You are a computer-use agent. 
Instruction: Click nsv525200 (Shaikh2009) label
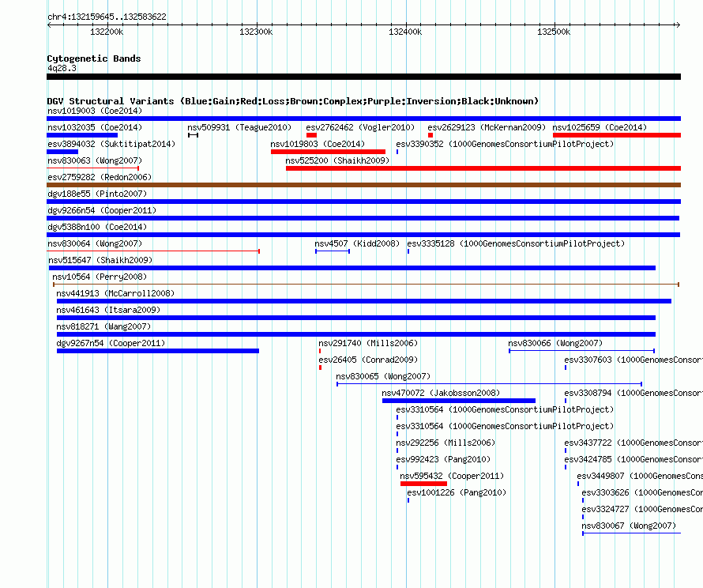tap(337, 160)
